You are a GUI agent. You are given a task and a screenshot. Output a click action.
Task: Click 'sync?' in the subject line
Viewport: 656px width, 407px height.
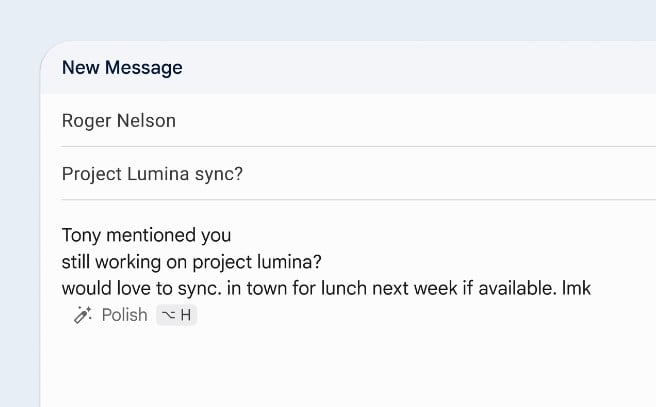(x=220, y=174)
